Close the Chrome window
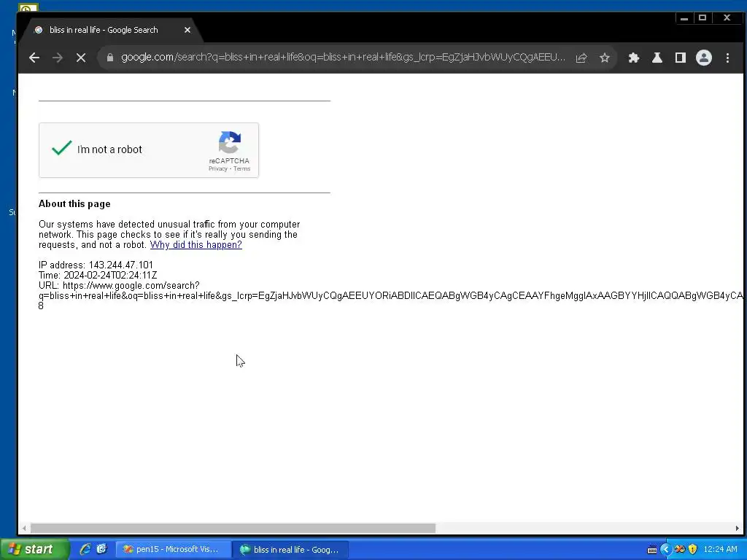 [727, 18]
